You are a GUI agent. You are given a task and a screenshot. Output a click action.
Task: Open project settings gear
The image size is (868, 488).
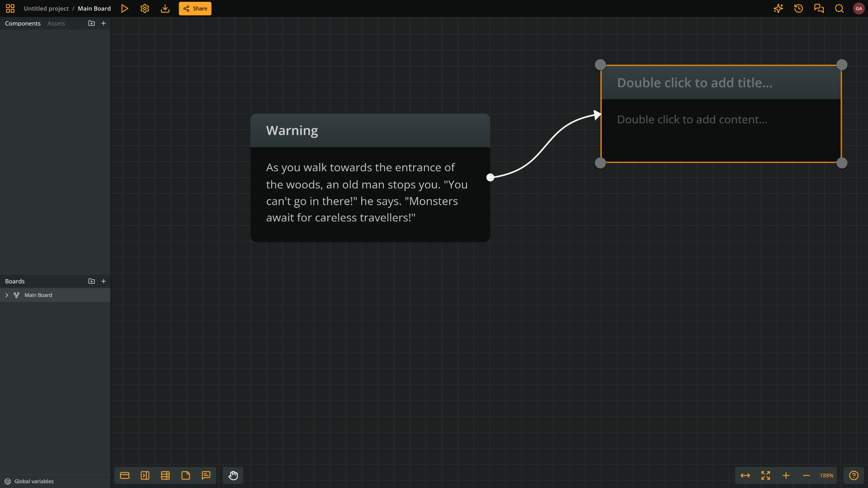[145, 9]
